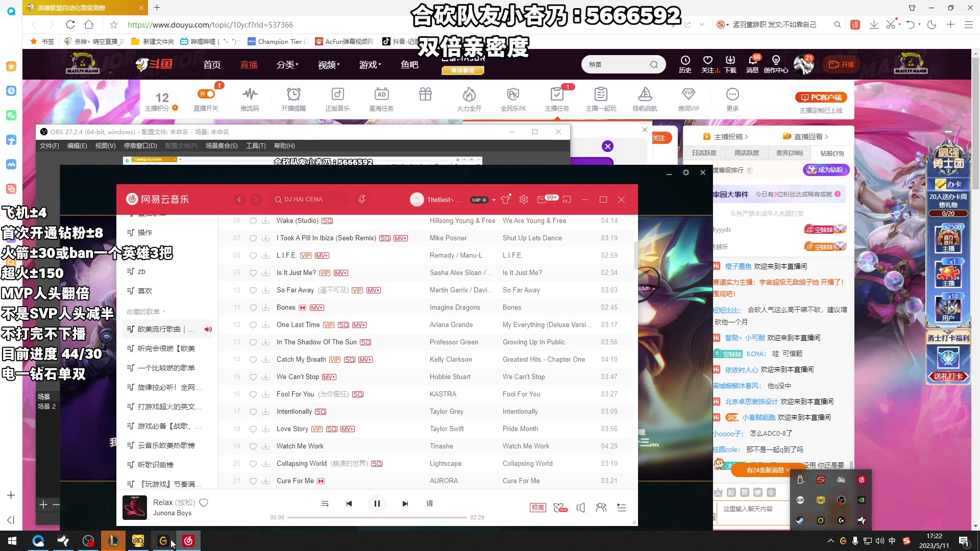Download the song Bones
980x551 pixels.
266,308
